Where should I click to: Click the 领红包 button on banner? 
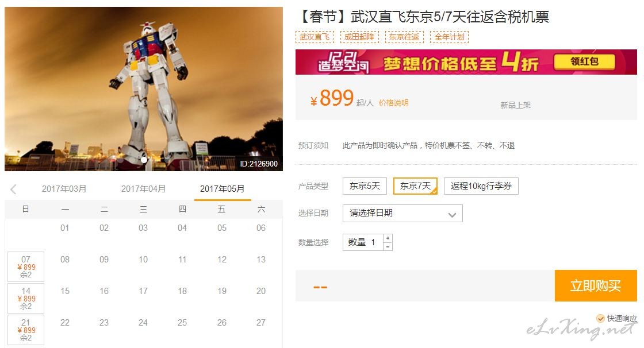[x=584, y=62]
